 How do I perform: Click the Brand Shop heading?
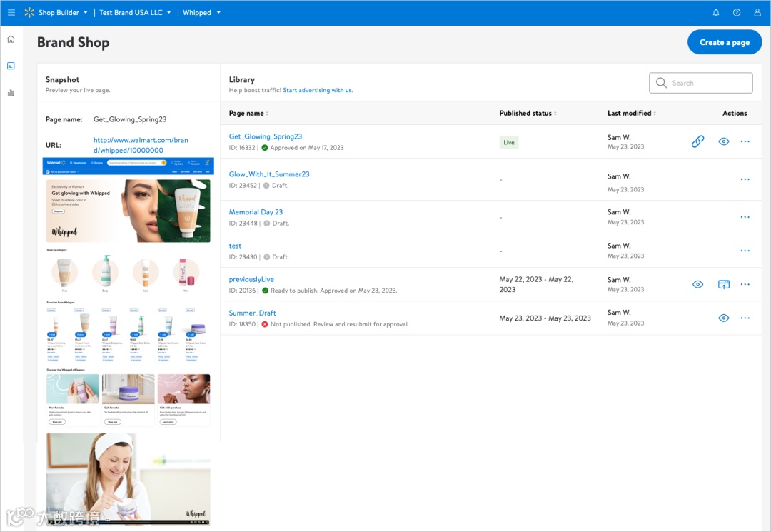click(74, 42)
